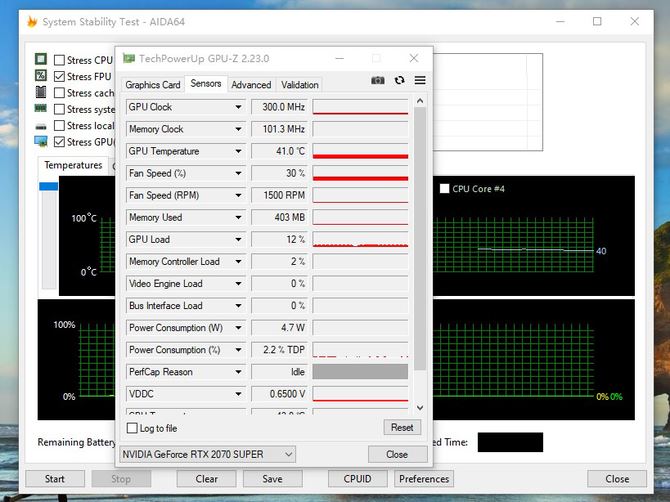
Task: Click the Reset button in GPU-Z
Action: tap(402, 427)
